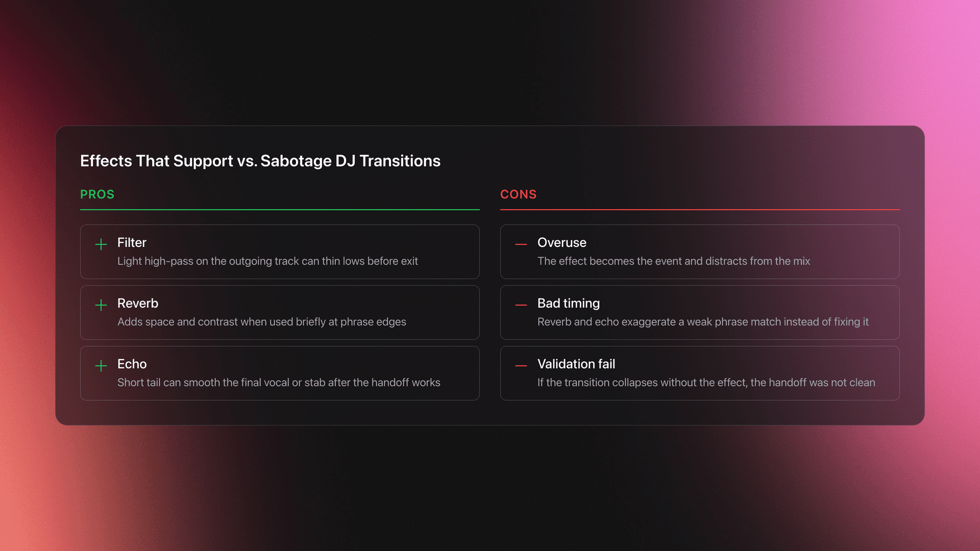Select the Echo card title
Image resolution: width=980 pixels, height=551 pixels.
click(132, 364)
